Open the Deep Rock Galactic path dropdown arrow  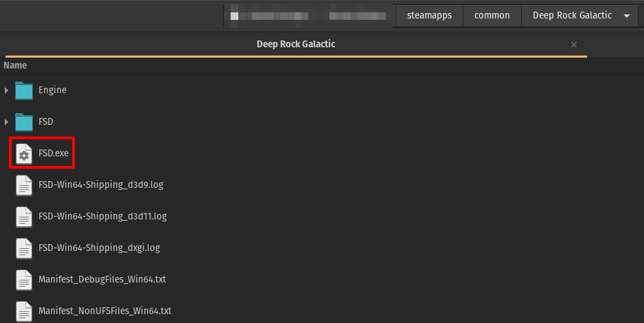(x=626, y=16)
